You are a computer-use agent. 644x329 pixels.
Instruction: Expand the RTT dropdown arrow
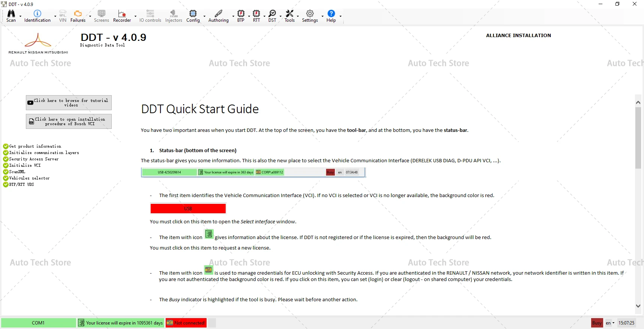coord(264,16)
